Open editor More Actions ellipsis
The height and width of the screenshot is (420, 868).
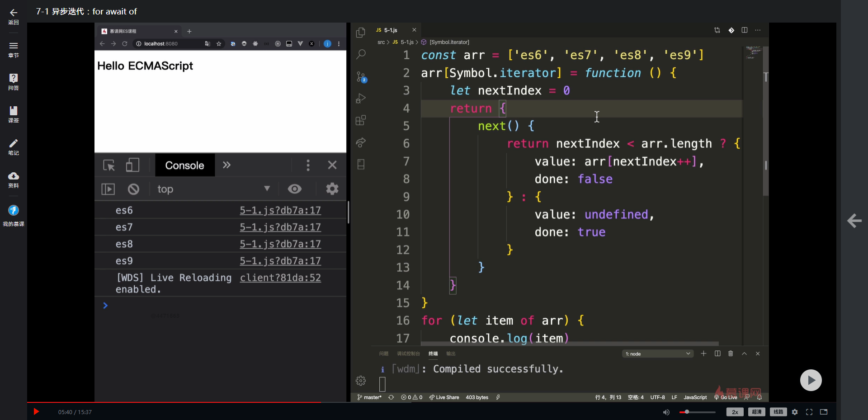[x=758, y=30]
